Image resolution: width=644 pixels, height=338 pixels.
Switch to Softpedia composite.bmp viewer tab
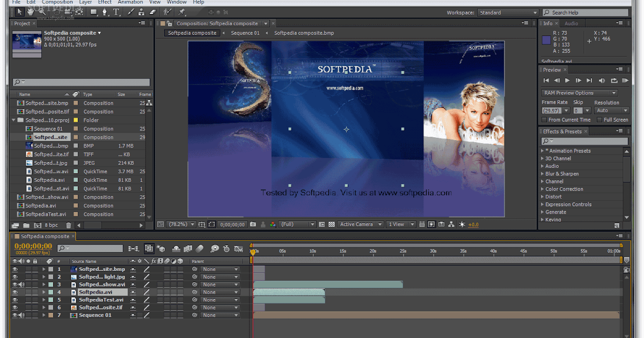point(304,33)
